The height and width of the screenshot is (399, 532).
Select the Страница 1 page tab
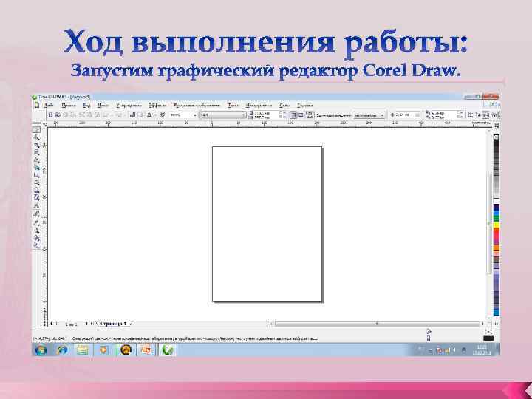[x=113, y=324]
